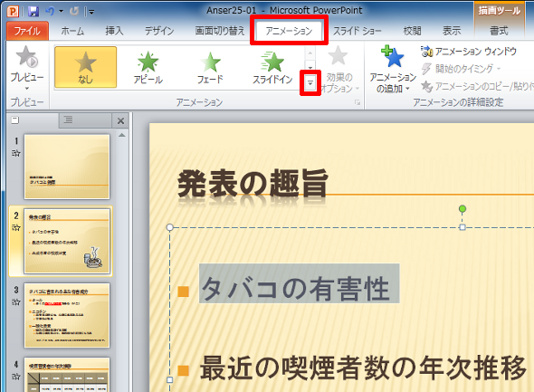The height and width of the screenshot is (392, 534).
Task: Switch to the 画面切り替え tab
Action: [220, 31]
